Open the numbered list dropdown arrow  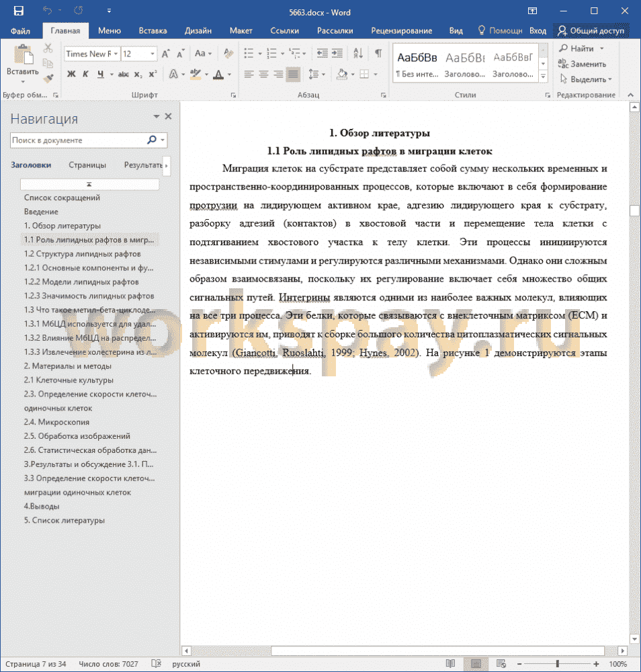pyautogui.click(x=282, y=54)
